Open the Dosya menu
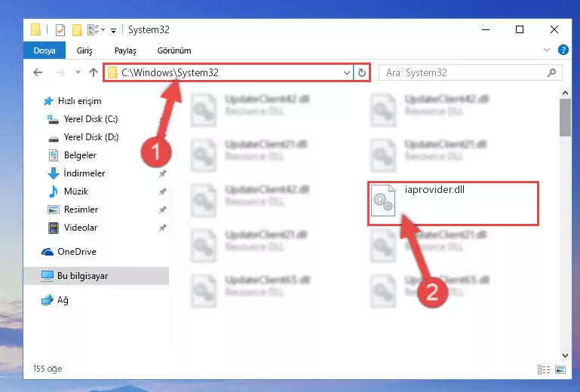The height and width of the screenshot is (392, 580). click(x=44, y=51)
